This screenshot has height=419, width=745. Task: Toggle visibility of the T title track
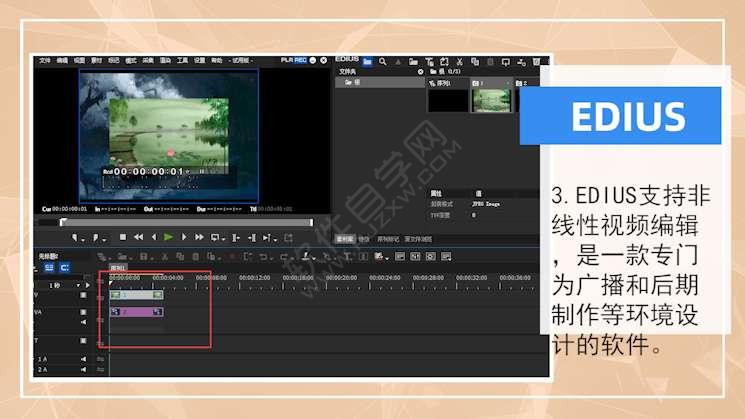point(83,341)
